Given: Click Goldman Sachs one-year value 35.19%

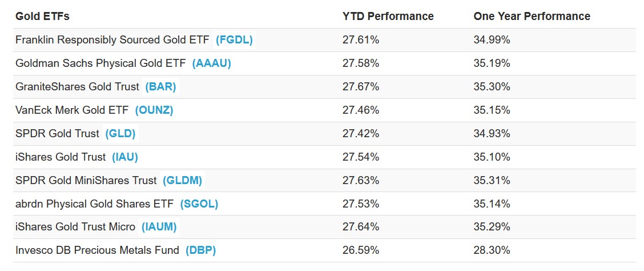Looking at the screenshot, I should coord(492,63).
